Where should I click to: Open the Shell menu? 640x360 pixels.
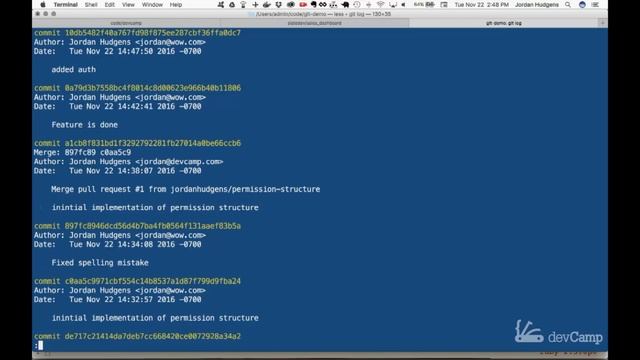point(91,4)
